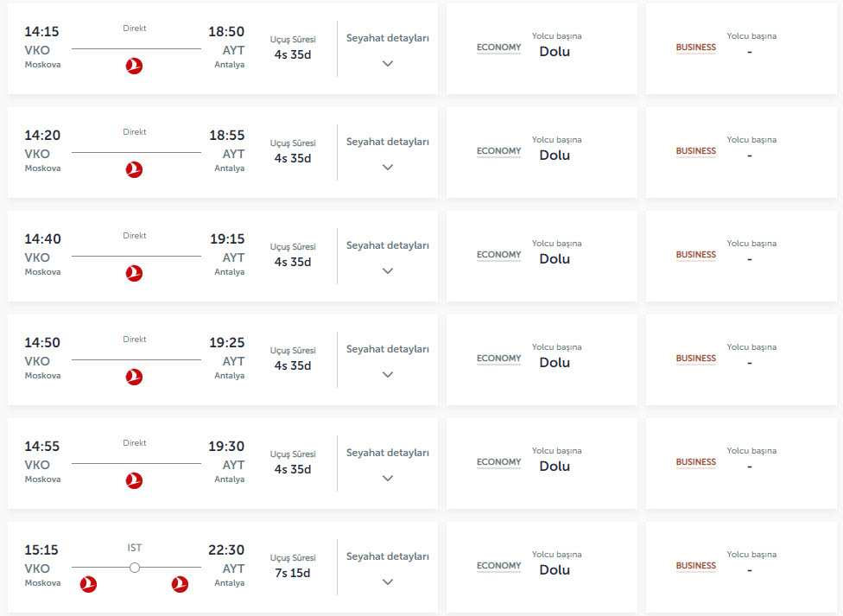Click the Turkish Airlines logo on 14:50 flight
Screen dimensions: 843x616
[x=134, y=377]
